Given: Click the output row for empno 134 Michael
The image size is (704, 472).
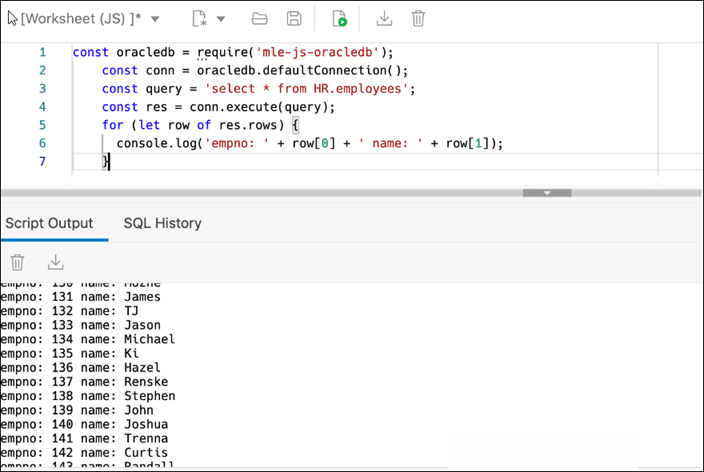Looking at the screenshot, I should click(x=88, y=339).
